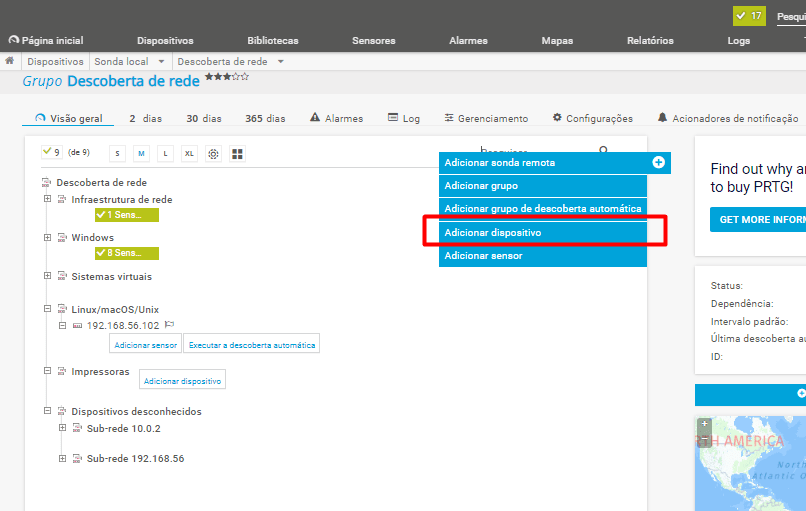The width and height of the screenshot is (806, 511).
Task: Expand the Sistemas virtuais group
Action: pos(47,276)
